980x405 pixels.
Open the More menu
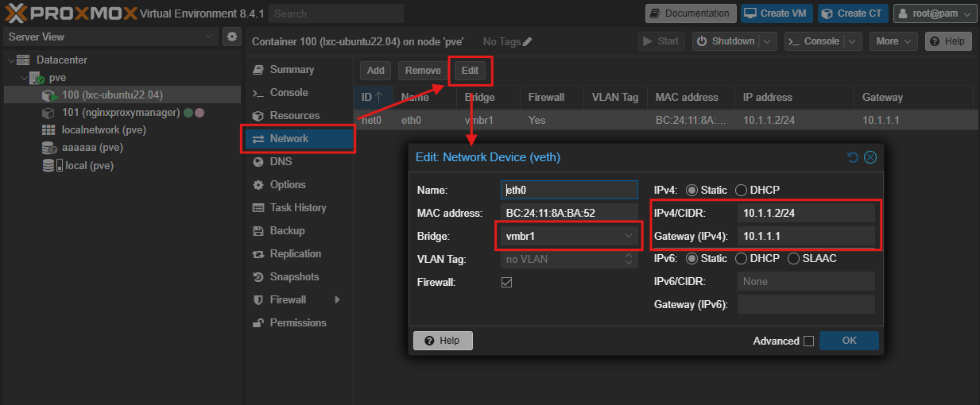893,41
